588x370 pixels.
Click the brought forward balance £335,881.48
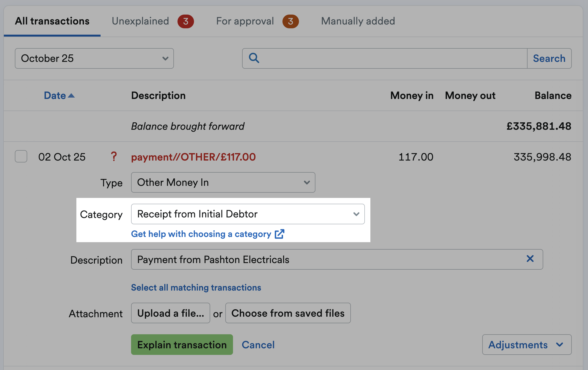pyautogui.click(x=539, y=126)
